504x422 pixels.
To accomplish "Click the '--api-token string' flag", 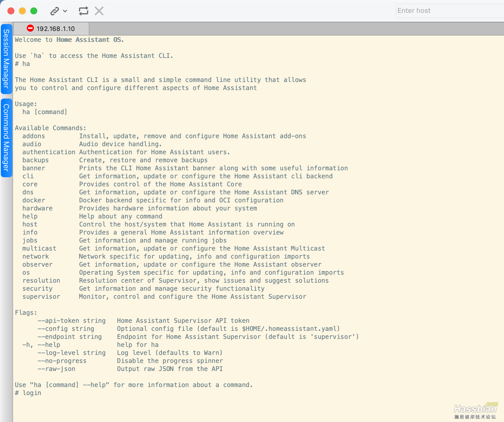I will (72, 321).
